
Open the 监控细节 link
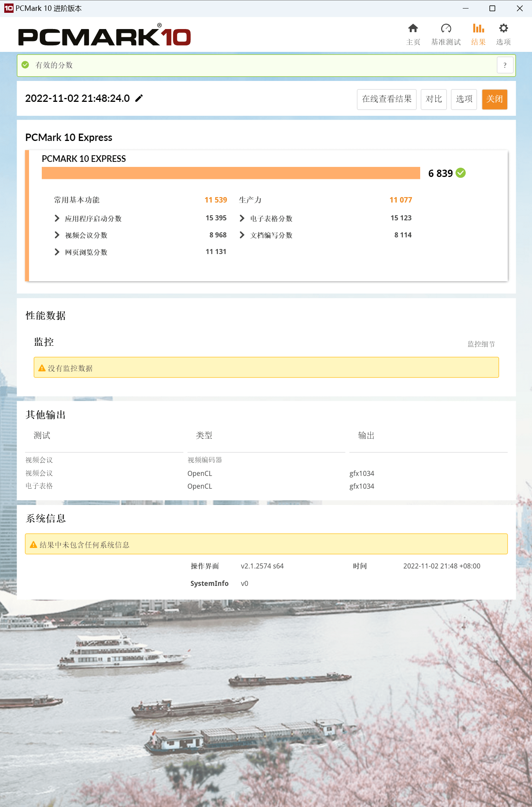481,344
